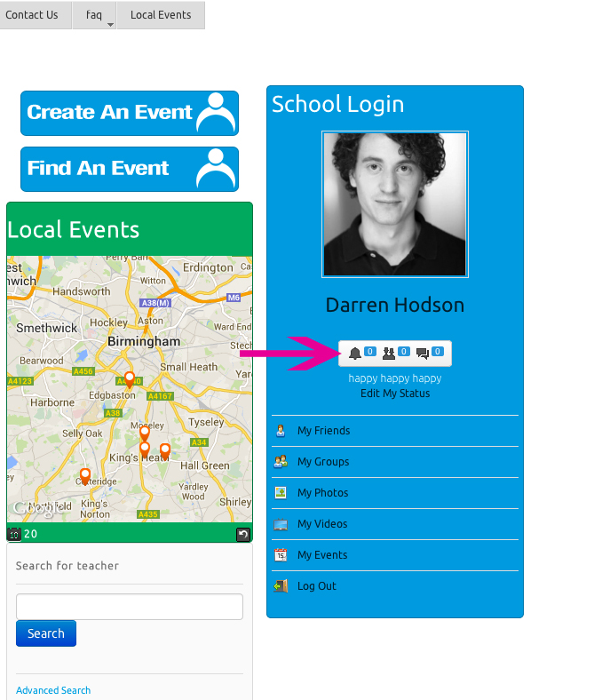This screenshot has height=700, width=602.
Task: Open the Advanced Search link
Action: 53,690
